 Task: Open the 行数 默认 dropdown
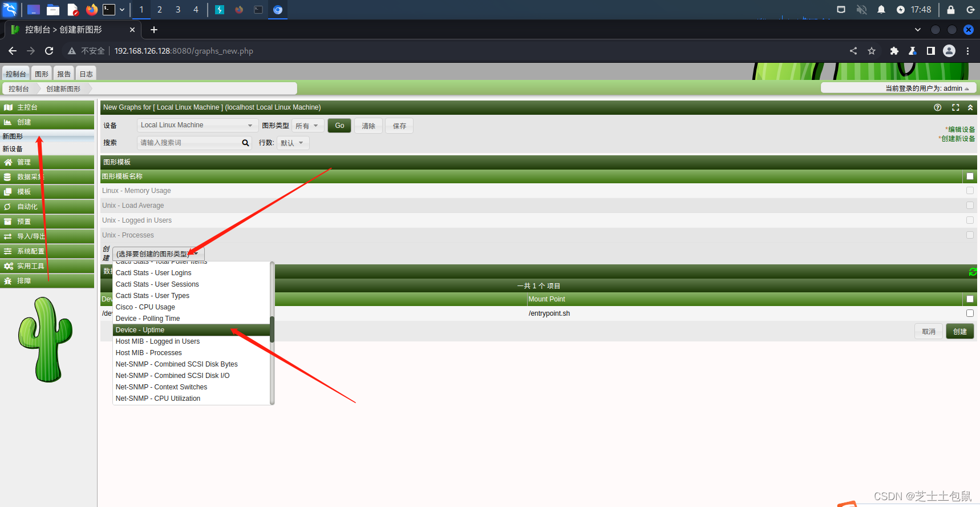(x=293, y=143)
